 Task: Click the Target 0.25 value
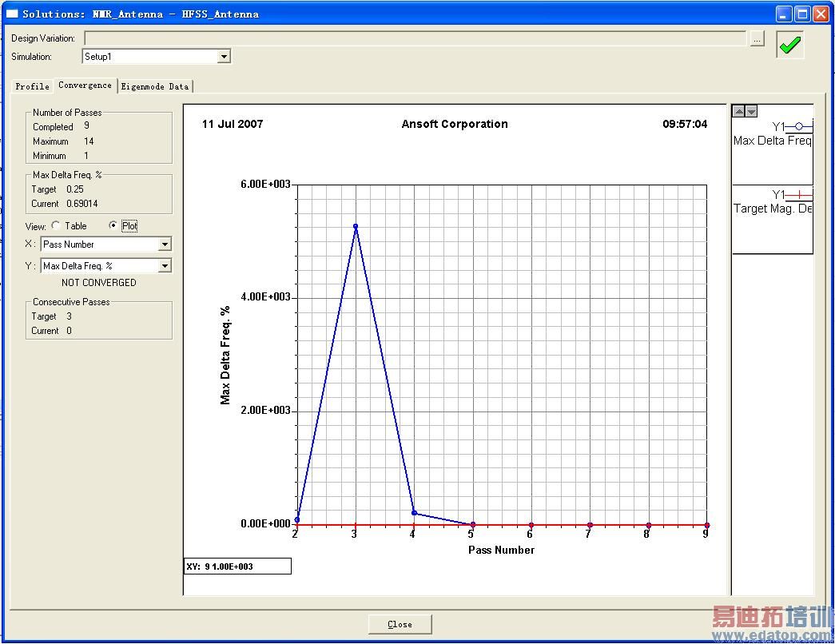pos(75,189)
